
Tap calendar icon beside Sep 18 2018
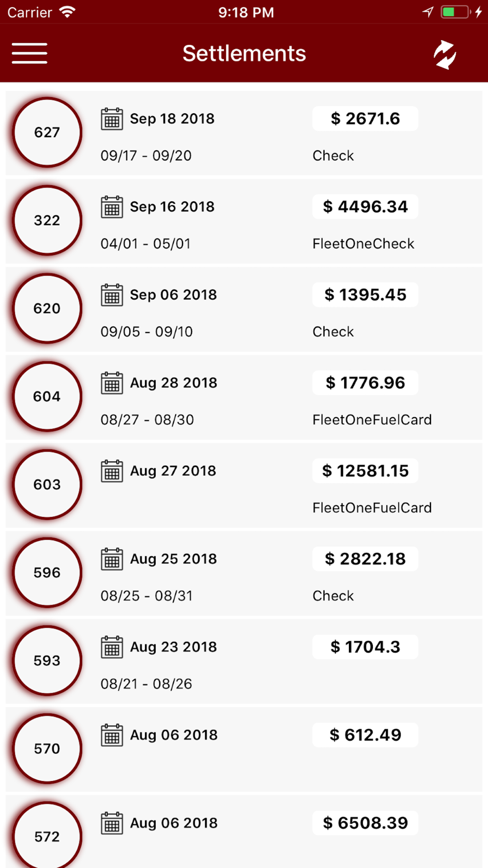[112, 119]
